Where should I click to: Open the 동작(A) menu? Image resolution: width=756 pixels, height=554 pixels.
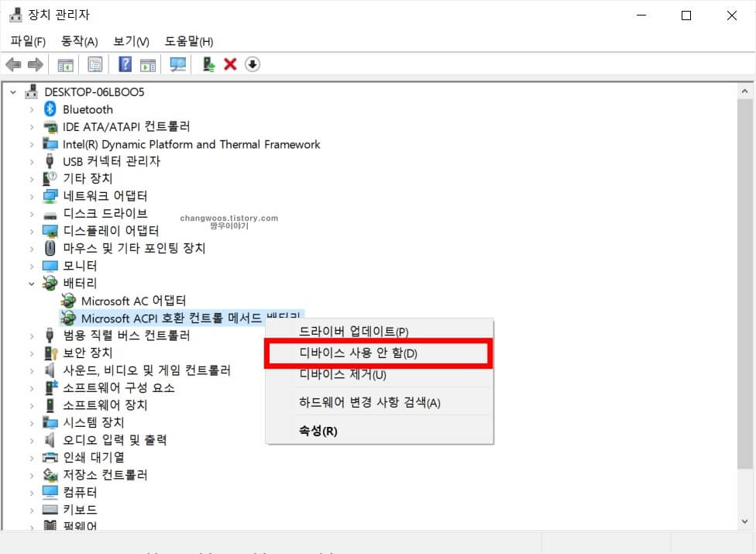click(x=78, y=41)
